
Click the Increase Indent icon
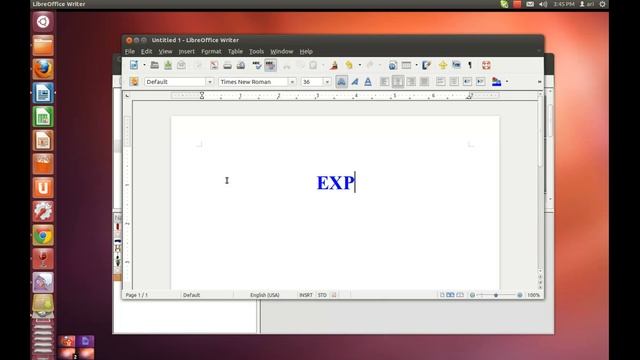pos(481,82)
